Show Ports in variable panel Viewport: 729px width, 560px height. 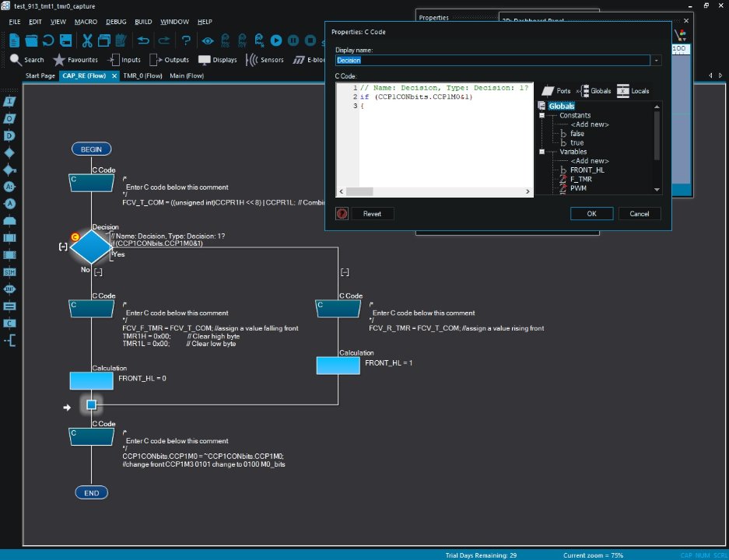pyautogui.click(x=556, y=91)
